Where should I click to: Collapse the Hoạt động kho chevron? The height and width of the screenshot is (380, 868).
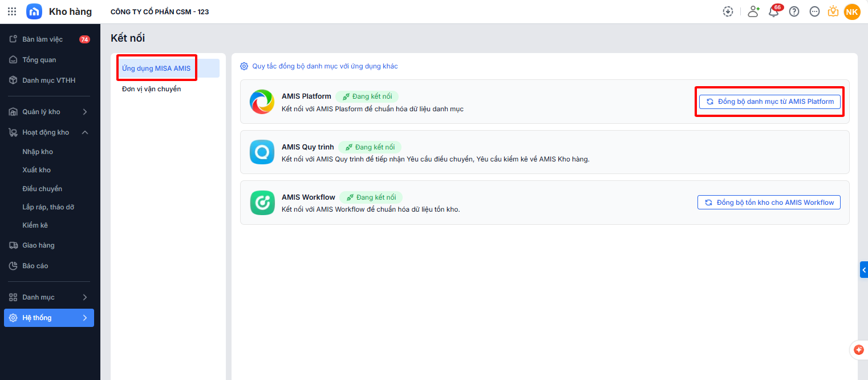tap(85, 132)
